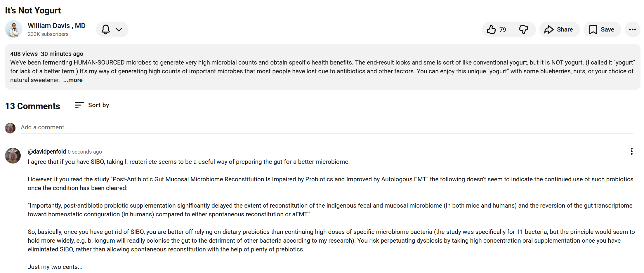
Task: Open the Sort by comments dropdown
Action: (98, 105)
